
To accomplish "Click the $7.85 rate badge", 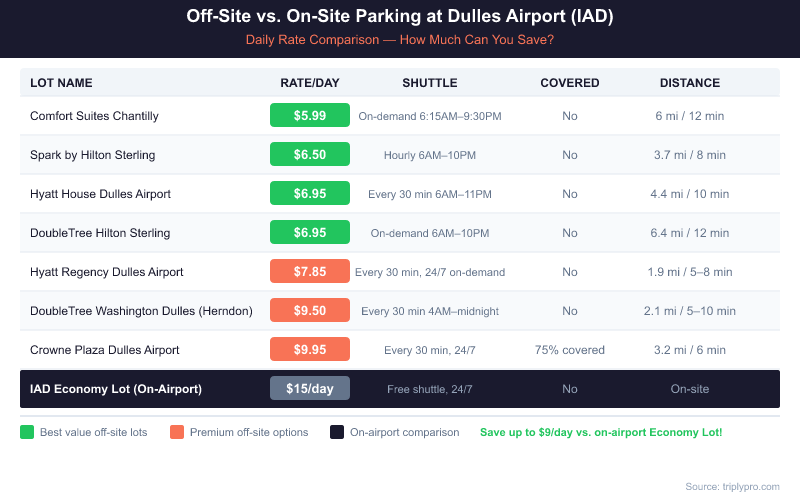I will click(x=310, y=272).
